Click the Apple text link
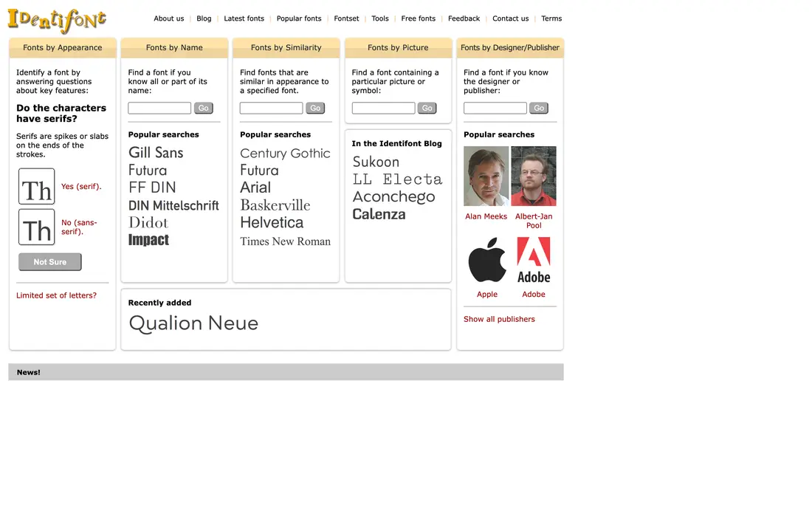This screenshot has height=508, width=812. 486,294
